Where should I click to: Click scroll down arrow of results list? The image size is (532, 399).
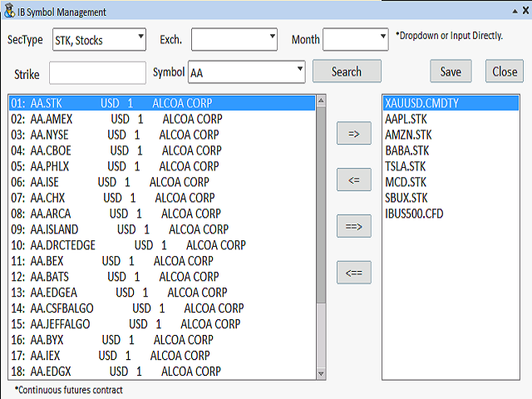click(321, 373)
